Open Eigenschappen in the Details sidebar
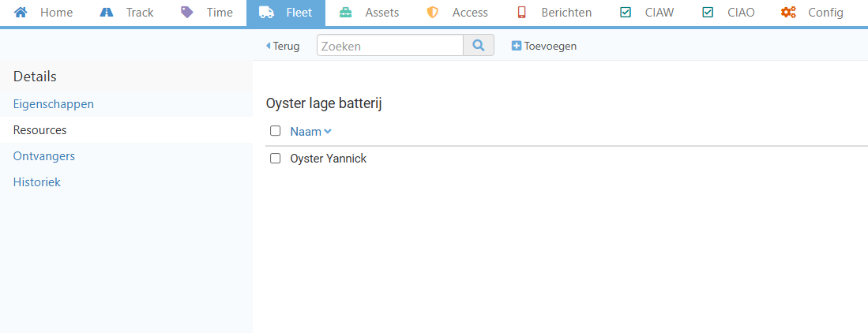868x333 pixels. coord(54,104)
